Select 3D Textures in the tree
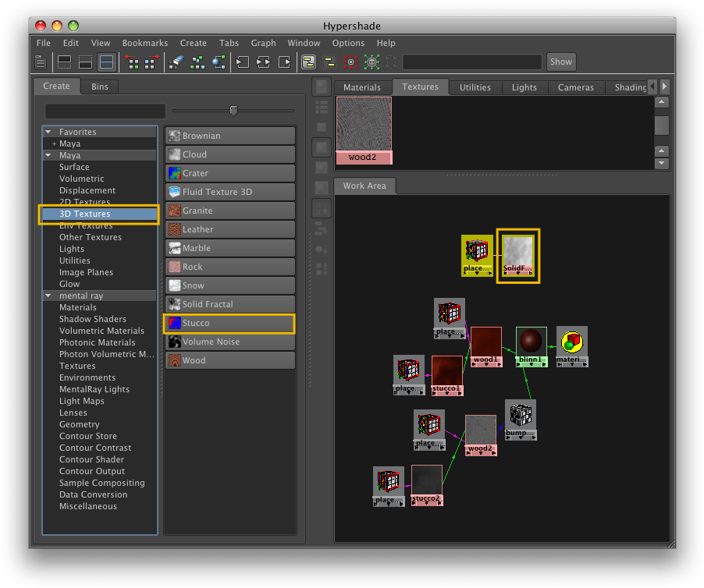This screenshot has width=704, height=588. [100, 214]
